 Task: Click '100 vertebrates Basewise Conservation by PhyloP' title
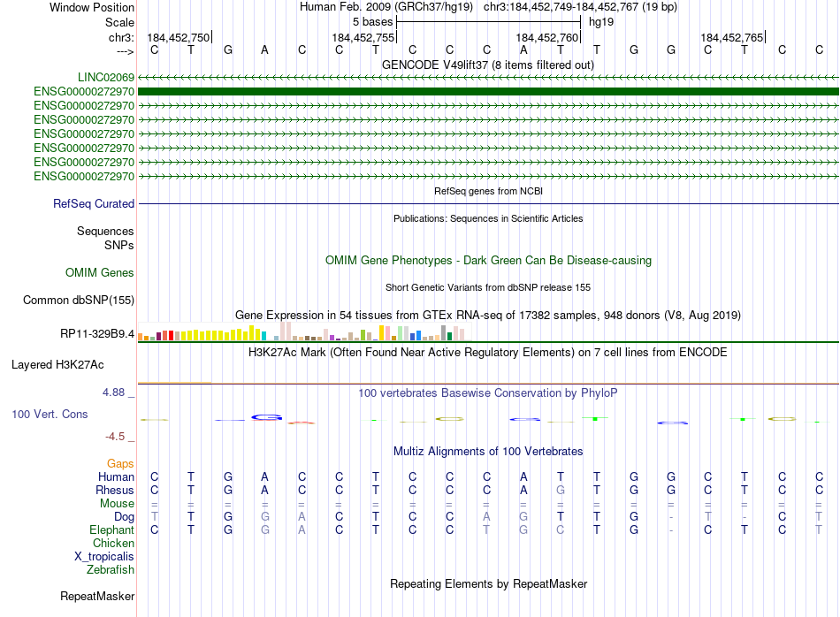coord(488,393)
